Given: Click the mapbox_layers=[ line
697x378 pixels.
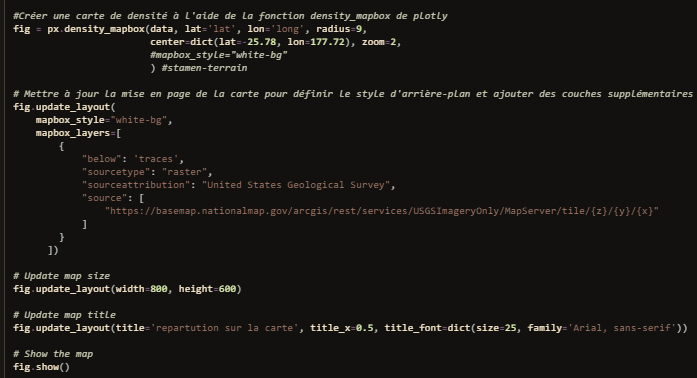Looking at the screenshot, I should (78, 133).
